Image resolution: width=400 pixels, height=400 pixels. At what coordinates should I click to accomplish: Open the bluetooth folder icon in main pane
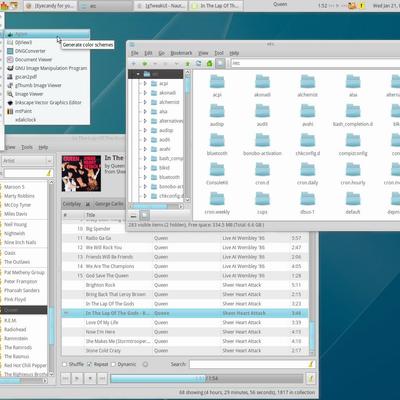click(x=217, y=140)
